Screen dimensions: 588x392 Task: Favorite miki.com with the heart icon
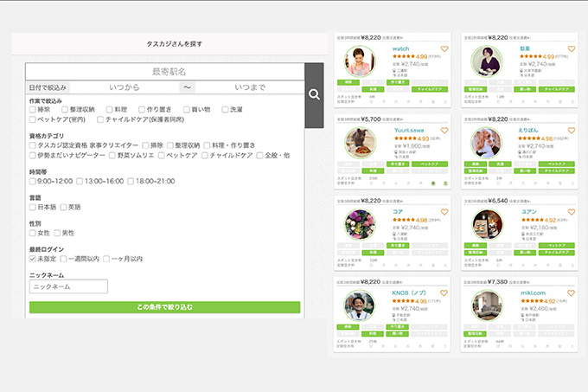point(572,293)
